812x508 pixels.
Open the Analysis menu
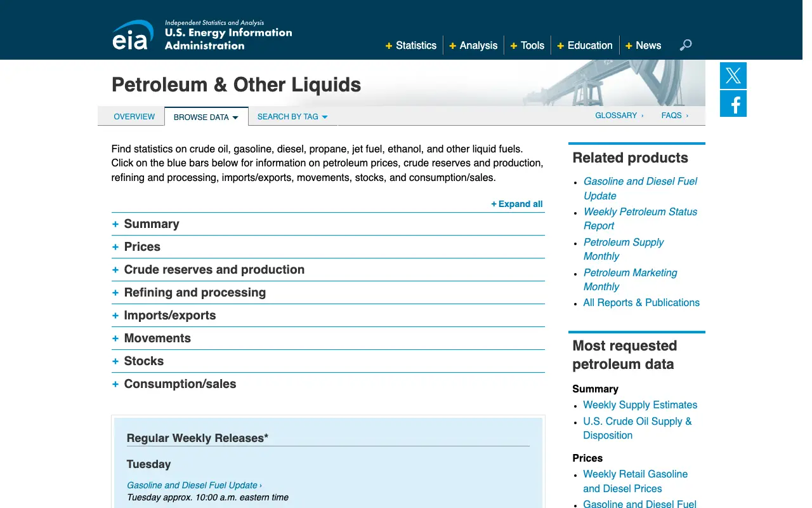pyautogui.click(x=473, y=46)
